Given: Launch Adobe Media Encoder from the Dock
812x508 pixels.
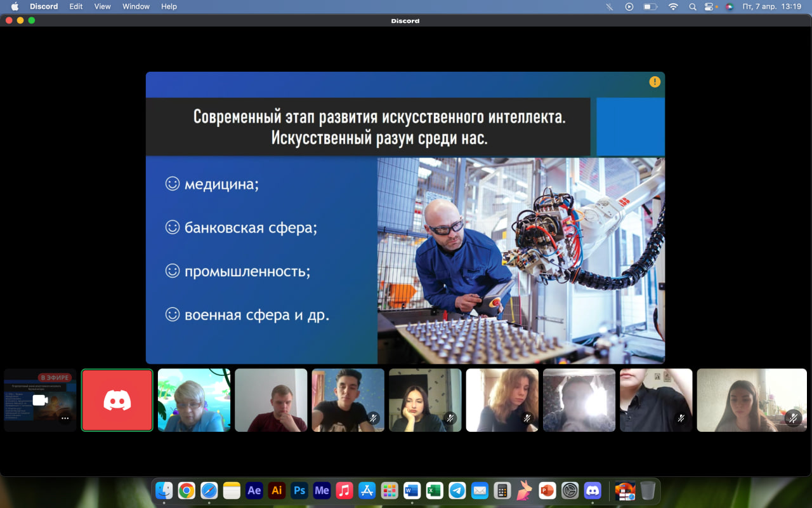Looking at the screenshot, I should point(322,490).
